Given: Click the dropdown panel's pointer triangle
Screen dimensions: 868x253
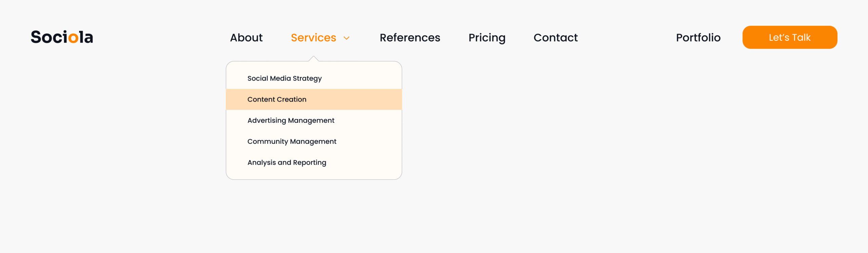Looking at the screenshot, I should click(x=314, y=59).
